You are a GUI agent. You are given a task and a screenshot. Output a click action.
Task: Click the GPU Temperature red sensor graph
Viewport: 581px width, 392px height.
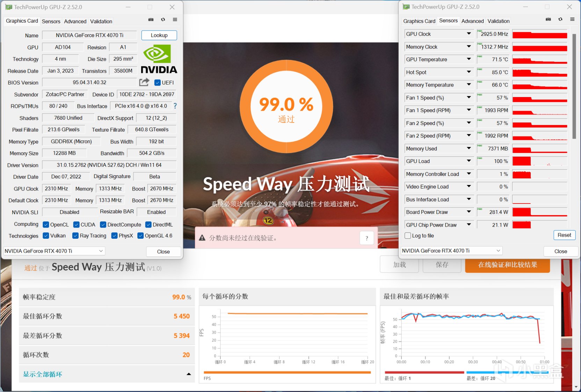(x=540, y=60)
